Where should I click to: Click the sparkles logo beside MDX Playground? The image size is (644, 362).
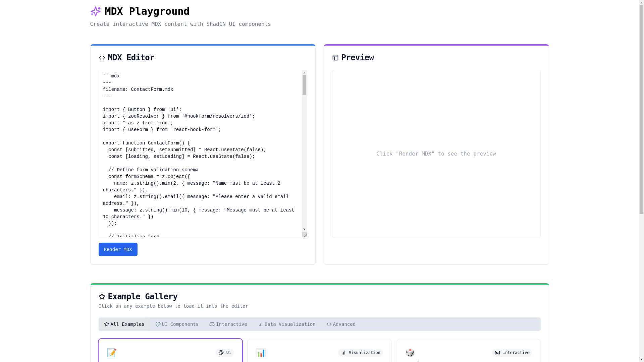[x=96, y=11]
